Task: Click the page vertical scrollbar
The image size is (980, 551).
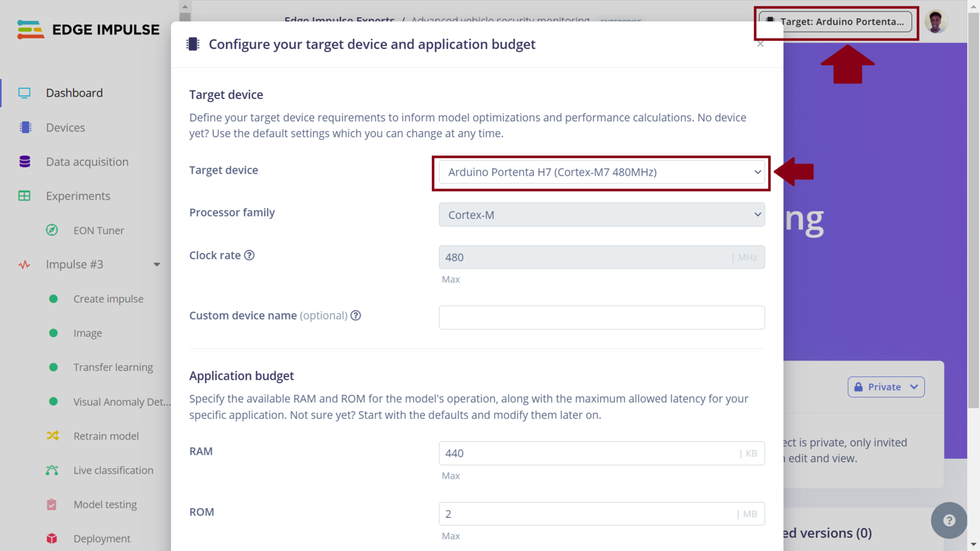Action: coord(973,210)
